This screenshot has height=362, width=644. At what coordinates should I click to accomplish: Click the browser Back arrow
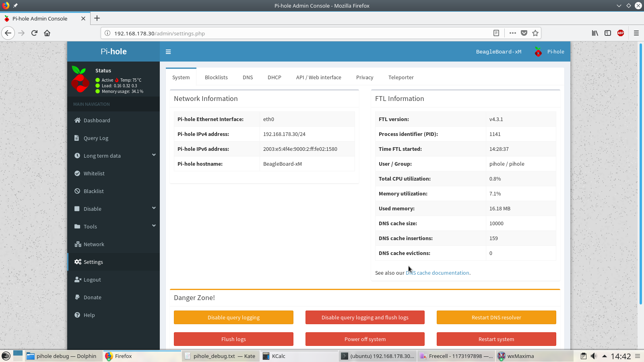tap(8, 33)
